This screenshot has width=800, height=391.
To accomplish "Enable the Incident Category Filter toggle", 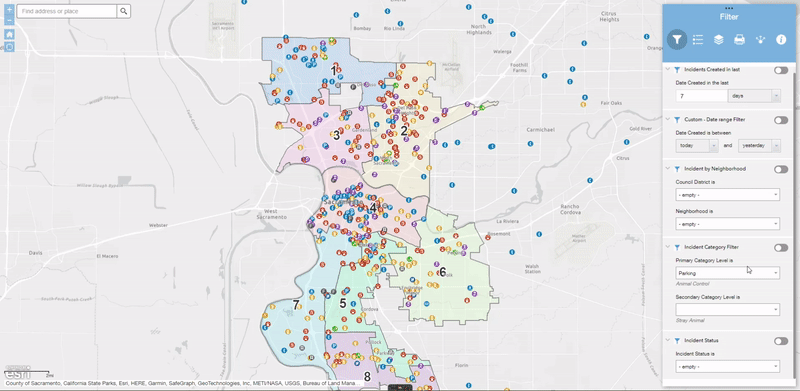I will (781, 248).
